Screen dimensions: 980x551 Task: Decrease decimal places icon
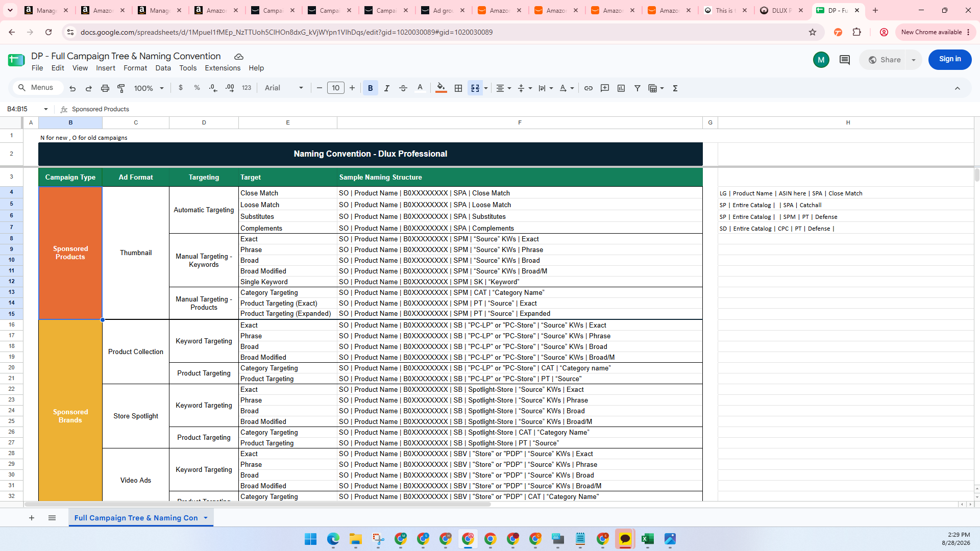coord(213,88)
